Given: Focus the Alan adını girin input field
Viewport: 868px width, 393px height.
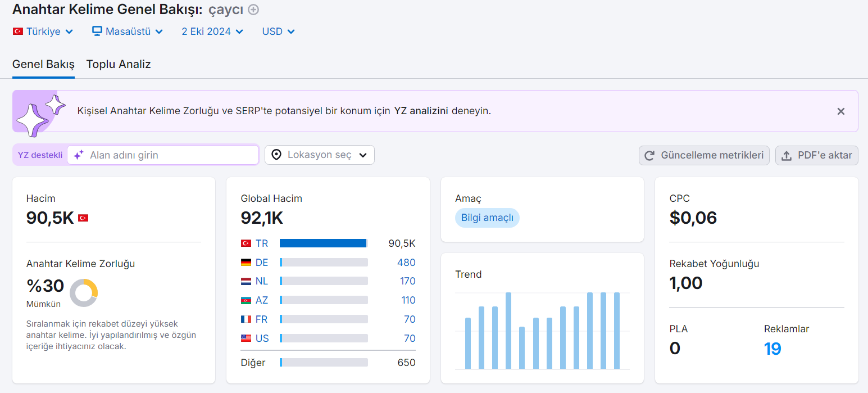Looking at the screenshot, I should (x=163, y=155).
